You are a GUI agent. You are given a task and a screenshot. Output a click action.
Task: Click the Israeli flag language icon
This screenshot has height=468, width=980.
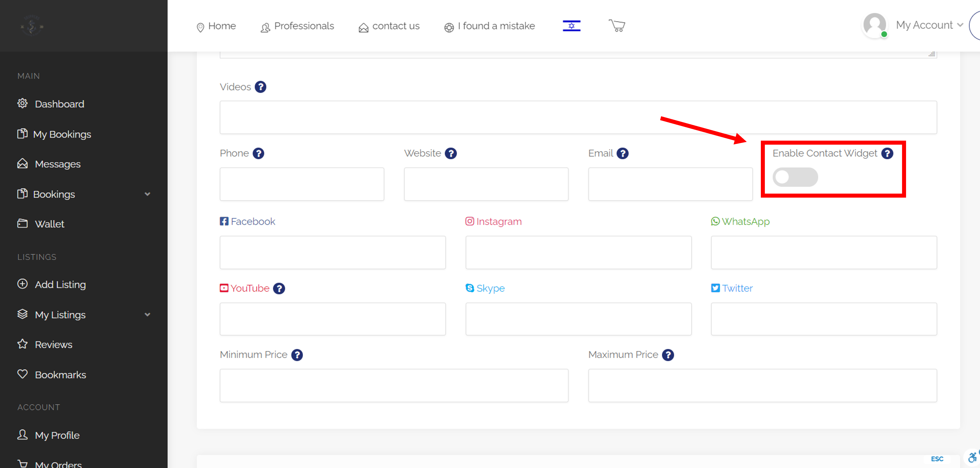(572, 26)
